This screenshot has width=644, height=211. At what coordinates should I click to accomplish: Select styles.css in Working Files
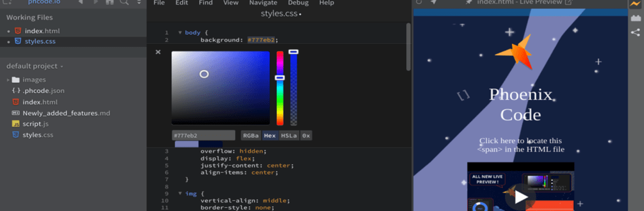click(40, 41)
